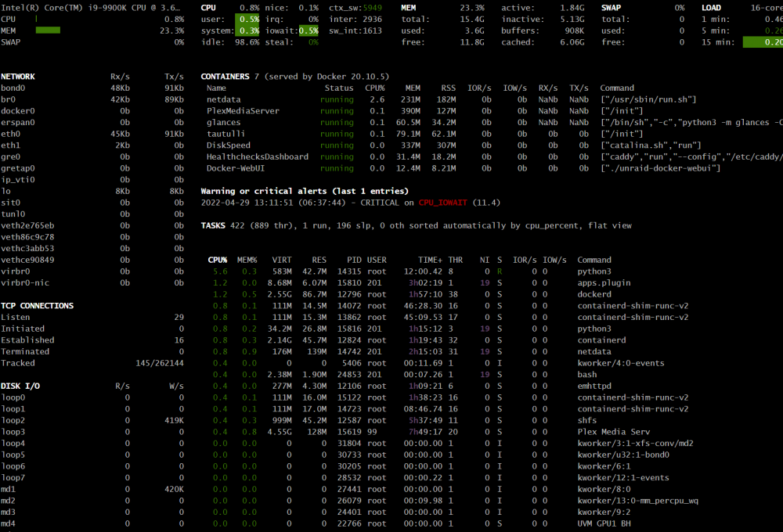
Task: Click the eth0 network interface
Action: point(10,134)
